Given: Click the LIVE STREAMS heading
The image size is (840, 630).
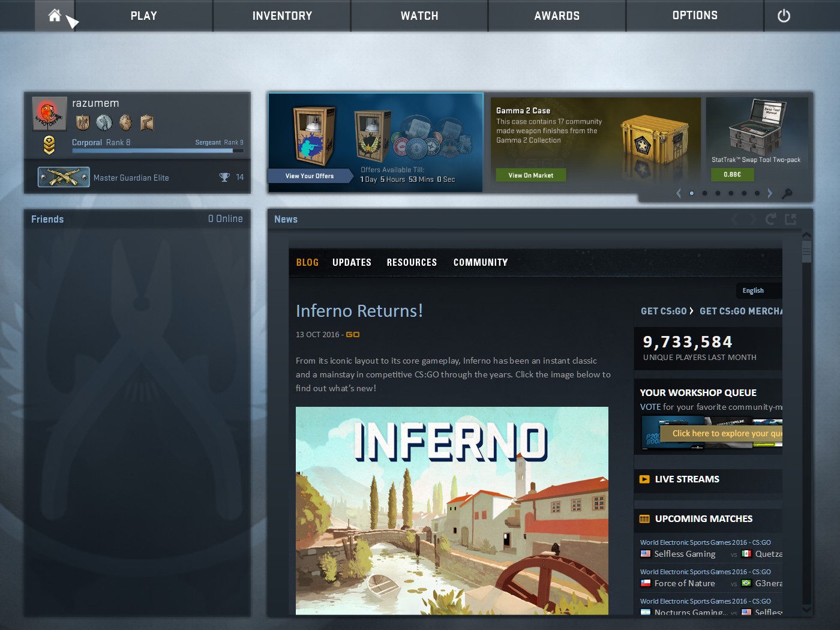Looking at the screenshot, I should tap(687, 479).
